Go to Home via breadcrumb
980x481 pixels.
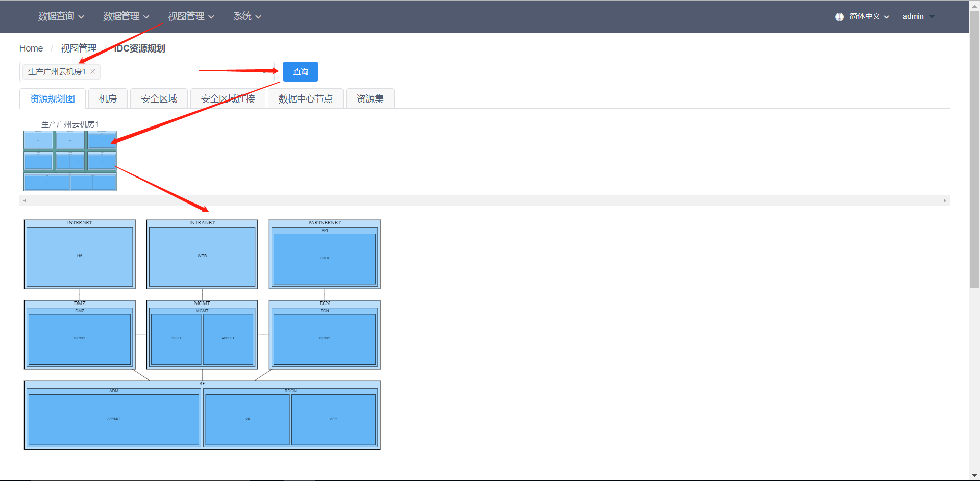pos(31,48)
